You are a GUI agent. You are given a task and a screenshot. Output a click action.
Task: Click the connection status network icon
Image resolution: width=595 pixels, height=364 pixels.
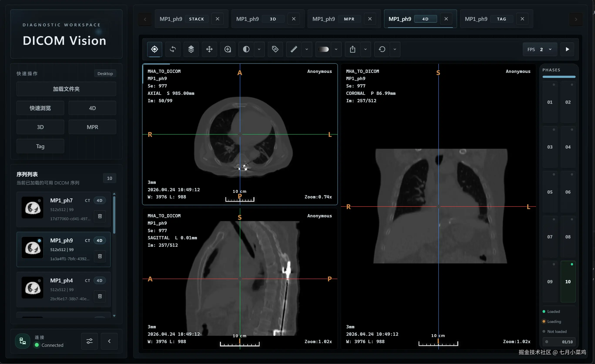[x=23, y=341]
